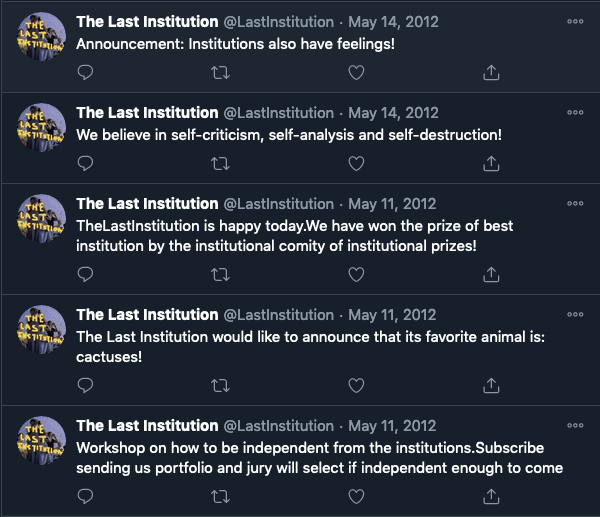Share the favorite animal cactuses tweet
Viewport: 600px width, 517px height.
(491, 384)
